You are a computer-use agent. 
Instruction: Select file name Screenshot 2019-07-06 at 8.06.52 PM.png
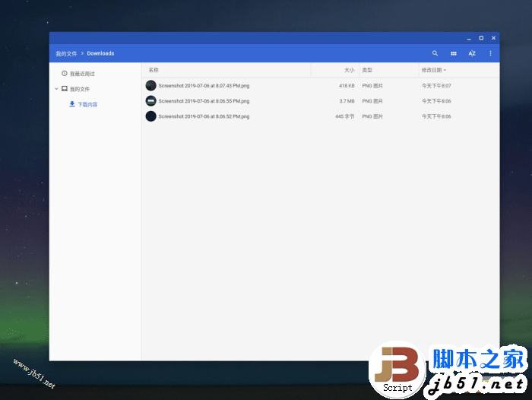(204, 116)
